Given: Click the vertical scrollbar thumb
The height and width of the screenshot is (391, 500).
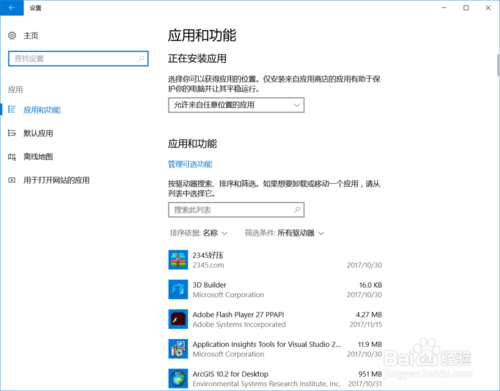Looking at the screenshot, I should coord(498,65).
